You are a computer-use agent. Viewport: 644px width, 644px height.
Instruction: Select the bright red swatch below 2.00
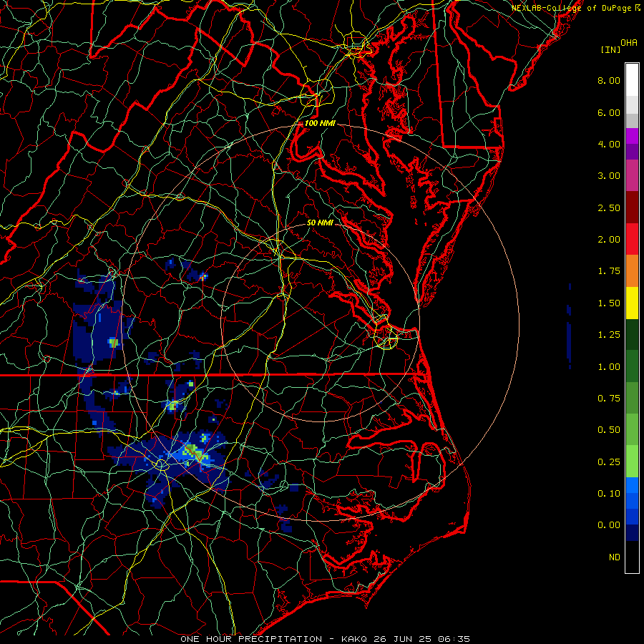click(632, 239)
